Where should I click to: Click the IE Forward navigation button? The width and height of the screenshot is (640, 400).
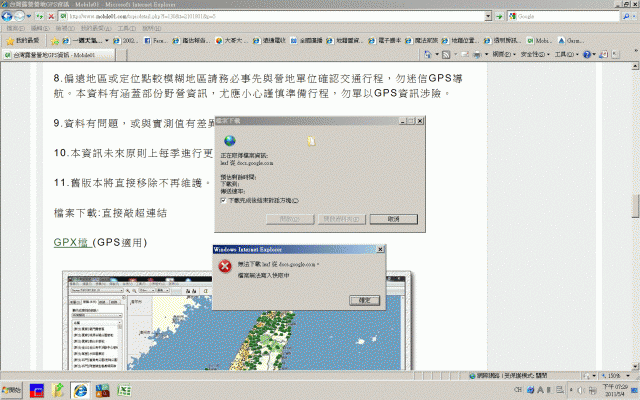click(x=19, y=16)
